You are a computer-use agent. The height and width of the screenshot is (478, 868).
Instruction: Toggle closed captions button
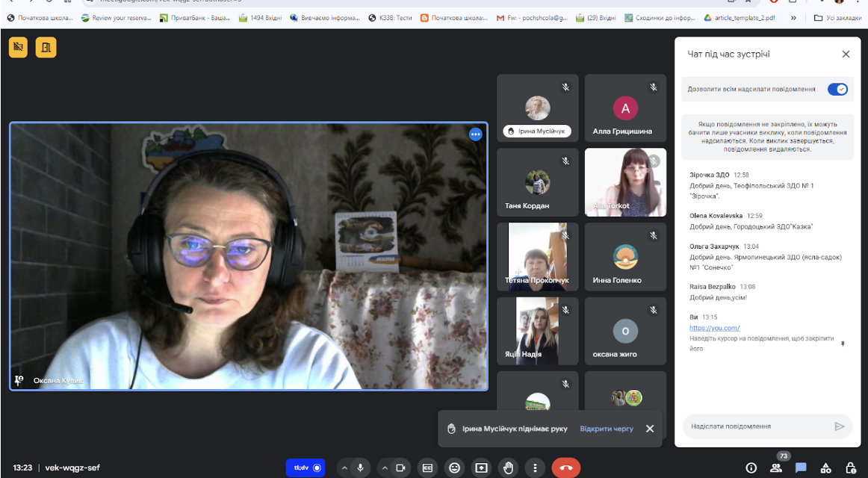coord(427,468)
